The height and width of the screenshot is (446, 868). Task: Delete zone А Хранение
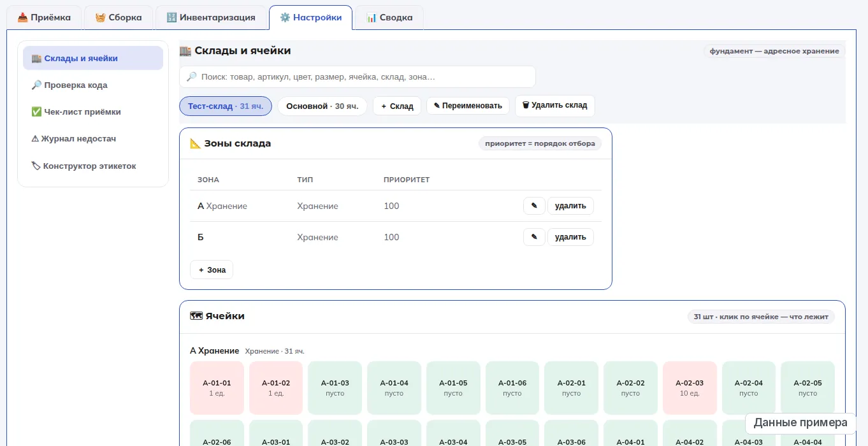[x=570, y=206]
